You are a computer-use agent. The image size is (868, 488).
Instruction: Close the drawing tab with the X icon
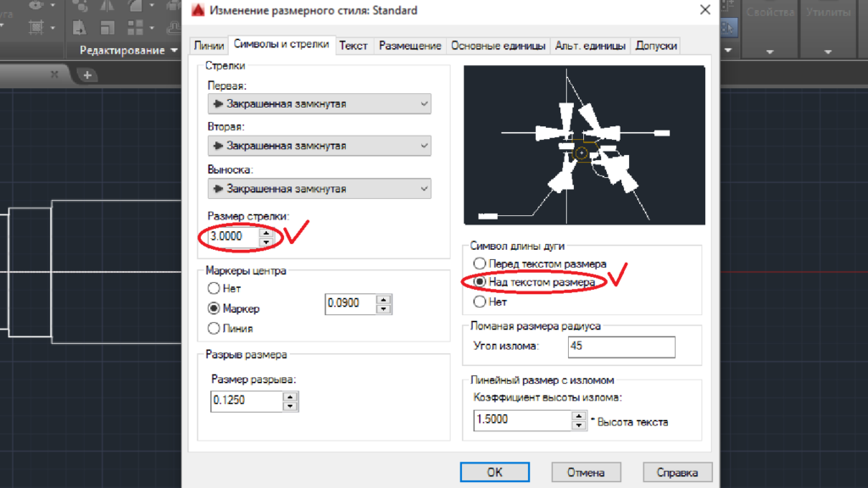pyautogui.click(x=55, y=75)
